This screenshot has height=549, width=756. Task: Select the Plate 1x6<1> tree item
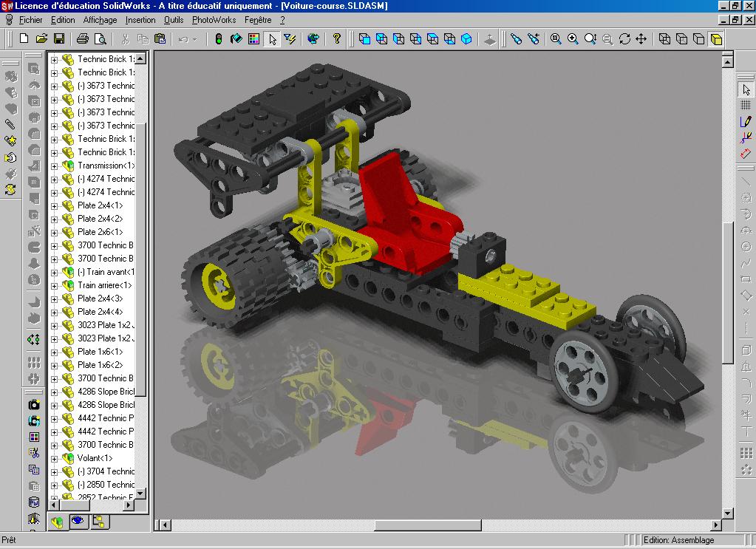101,352
